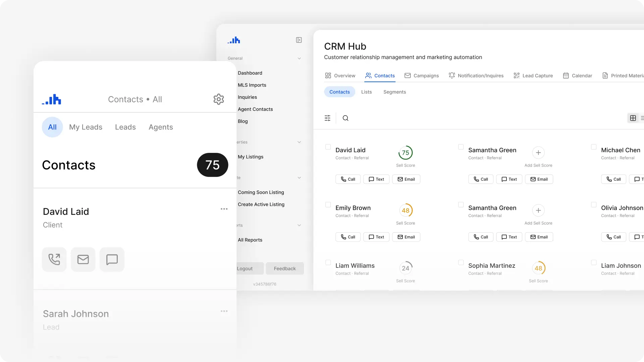The image size is (644, 362).
Task: Click the Feedback button
Action: (x=285, y=268)
